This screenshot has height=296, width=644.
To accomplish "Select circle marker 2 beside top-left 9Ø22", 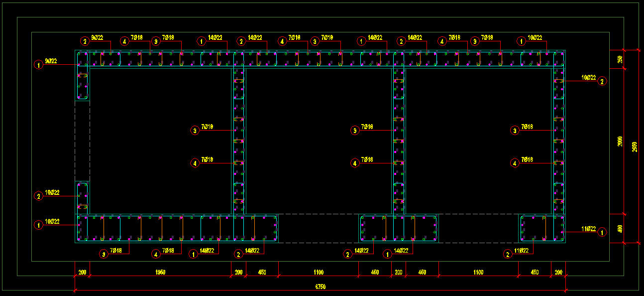I will coord(85,41).
